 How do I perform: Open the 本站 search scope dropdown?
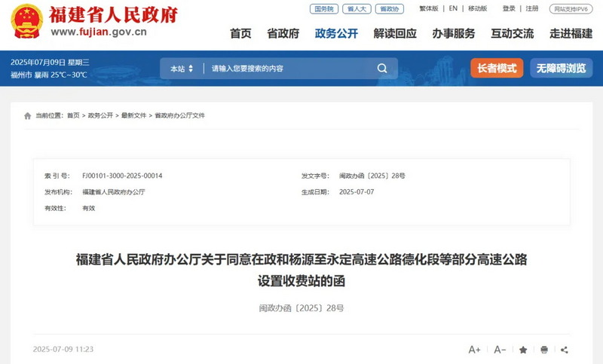pyautogui.click(x=182, y=69)
